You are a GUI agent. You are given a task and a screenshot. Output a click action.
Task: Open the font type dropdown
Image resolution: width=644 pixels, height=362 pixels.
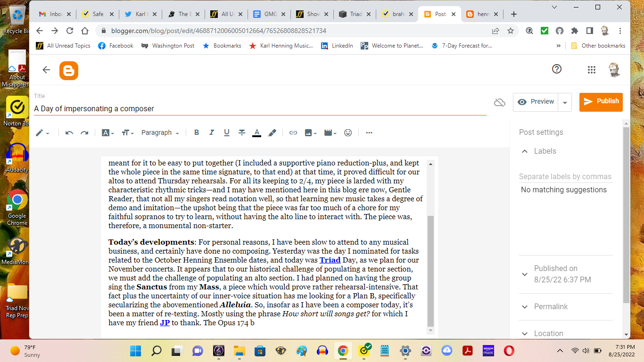pos(108,133)
